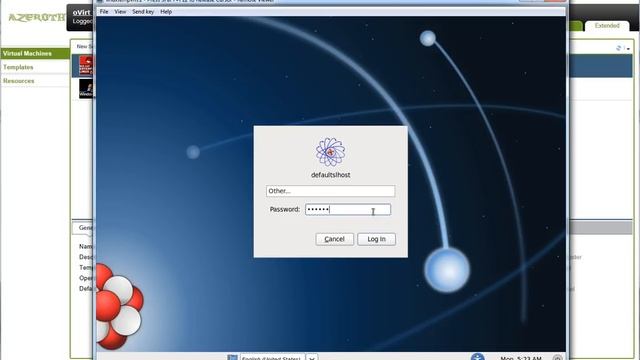Select the red VM thumbnail in oVirt list
This screenshot has height=360, width=640.
click(86, 65)
